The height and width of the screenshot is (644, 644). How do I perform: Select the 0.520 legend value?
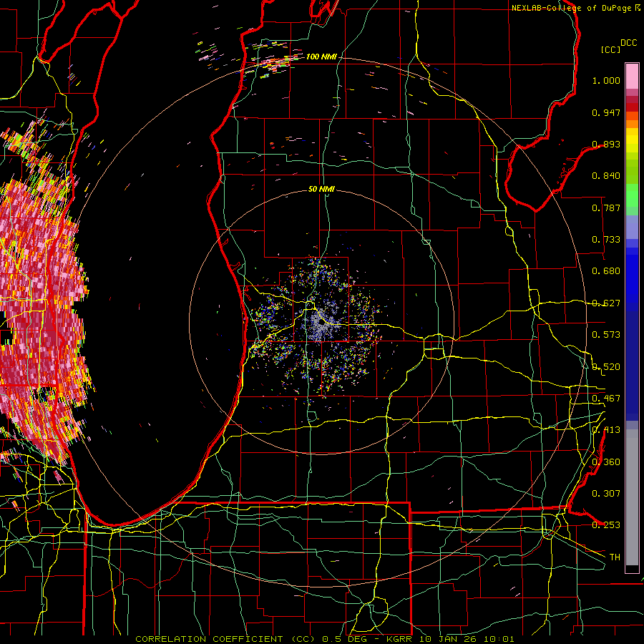[x=606, y=367]
